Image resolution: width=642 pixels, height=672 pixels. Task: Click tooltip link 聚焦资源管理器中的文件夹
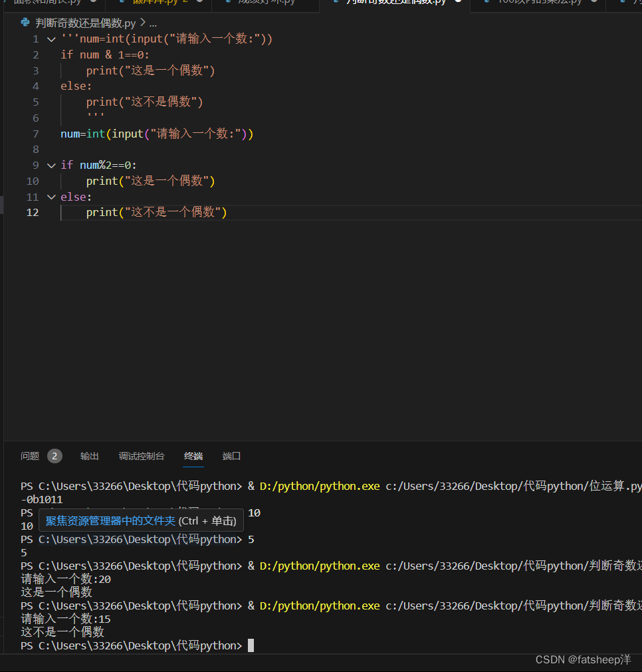point(110,520)
